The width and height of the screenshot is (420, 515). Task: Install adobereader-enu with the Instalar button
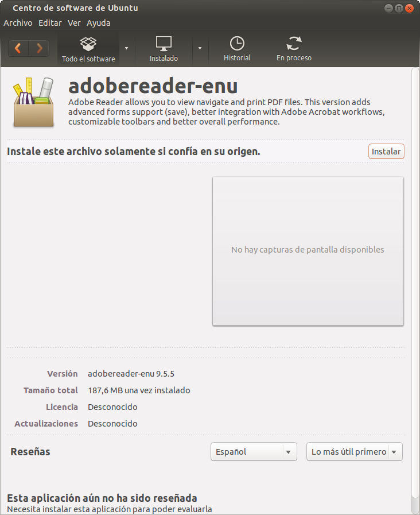pos(386,152)
